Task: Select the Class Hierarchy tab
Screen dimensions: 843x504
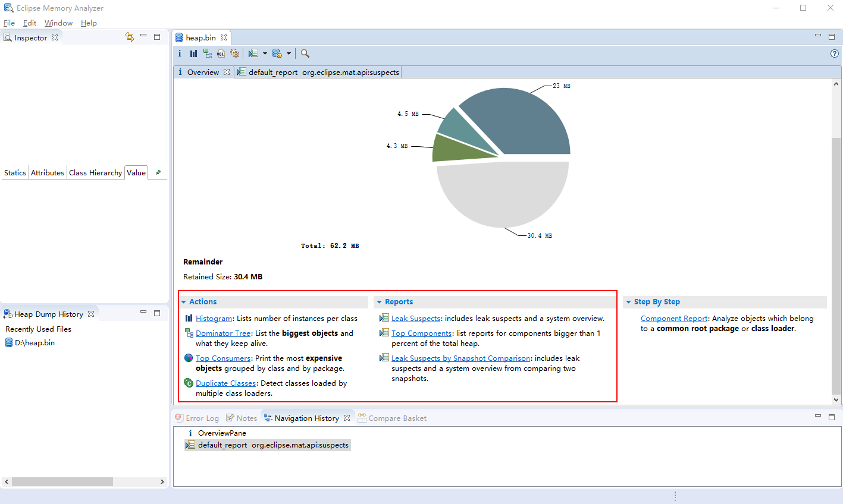Action: click(95, 173)
